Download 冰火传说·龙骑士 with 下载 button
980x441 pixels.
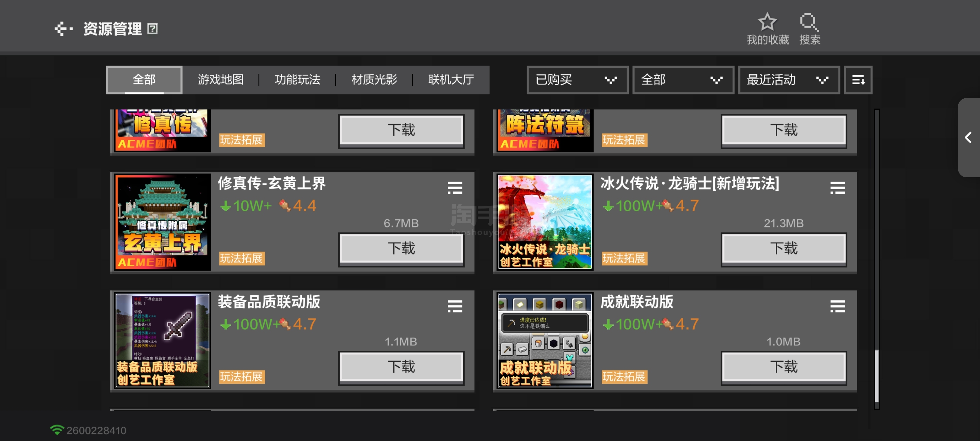(783, 248)
